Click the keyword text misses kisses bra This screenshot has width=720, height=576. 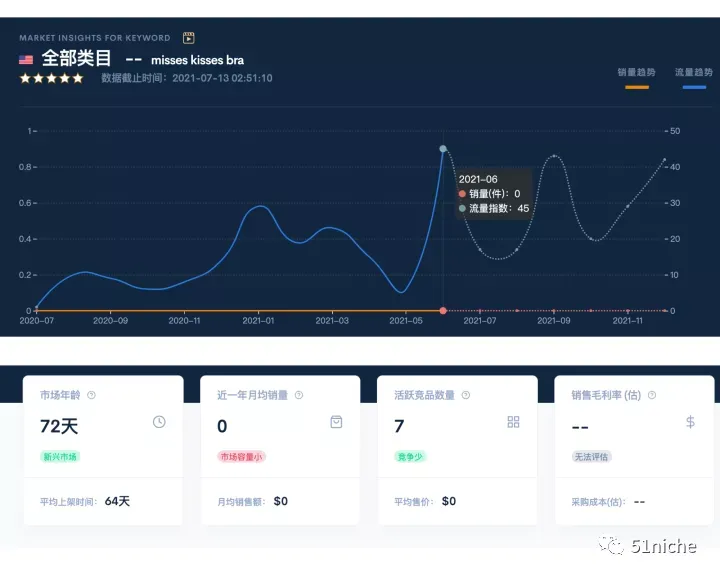tap(197, 60)
